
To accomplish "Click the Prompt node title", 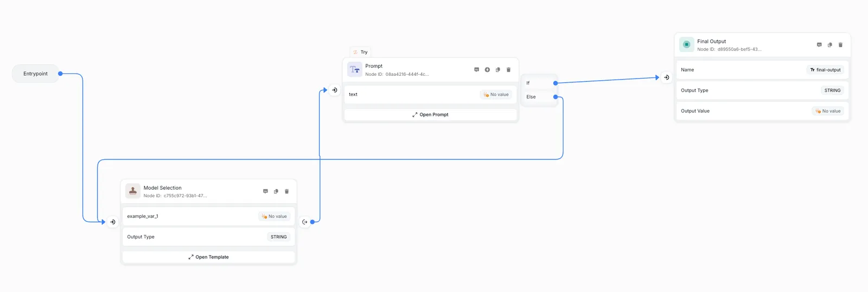I will (374, 66).
